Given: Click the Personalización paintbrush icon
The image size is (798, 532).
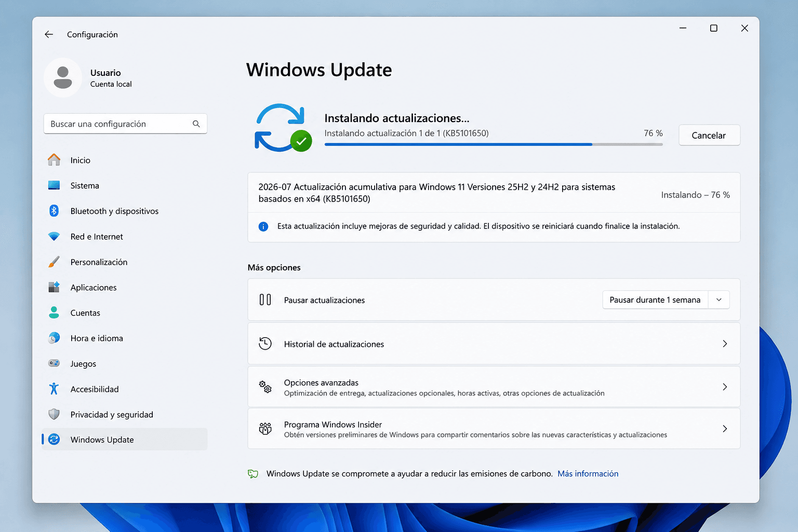Looking at the screenshot, I should tap(54, 262).
